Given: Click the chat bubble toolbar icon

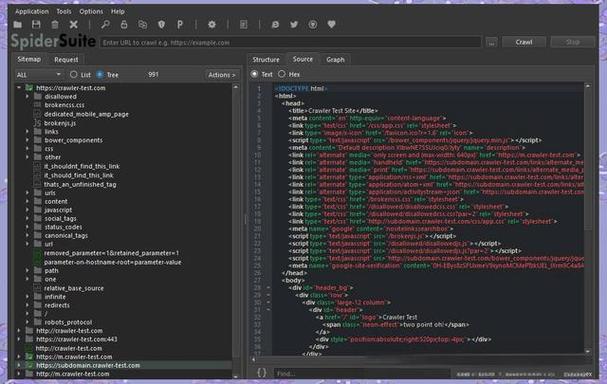Looking at the screenshot, I should coord(275,25).
